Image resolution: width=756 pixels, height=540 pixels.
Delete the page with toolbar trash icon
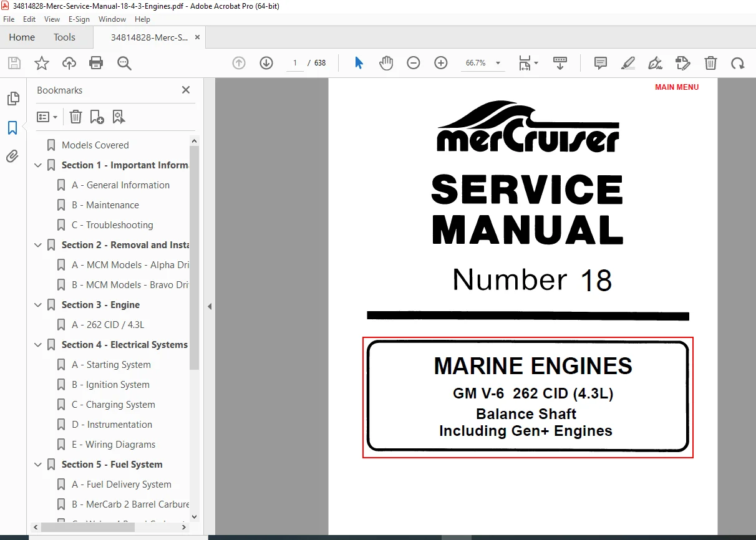pyautogui.click(x=710, y=63)
